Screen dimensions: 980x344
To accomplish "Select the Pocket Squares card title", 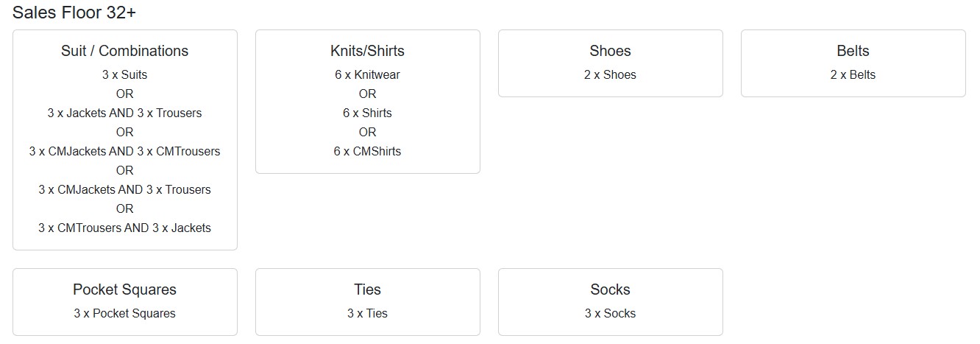I will (x=124, y=289).
